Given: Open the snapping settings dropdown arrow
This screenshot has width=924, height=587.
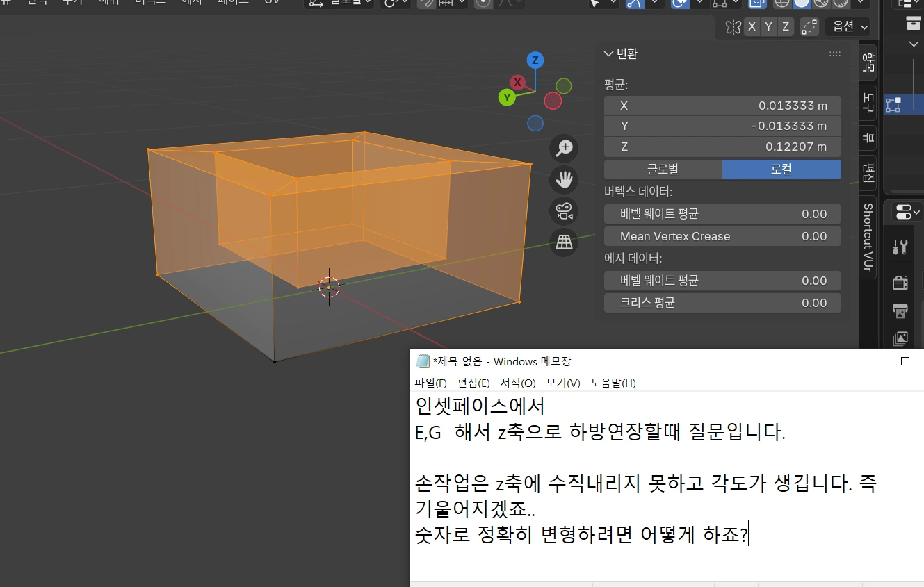Looking at the screenshot, I should point(462,4).
